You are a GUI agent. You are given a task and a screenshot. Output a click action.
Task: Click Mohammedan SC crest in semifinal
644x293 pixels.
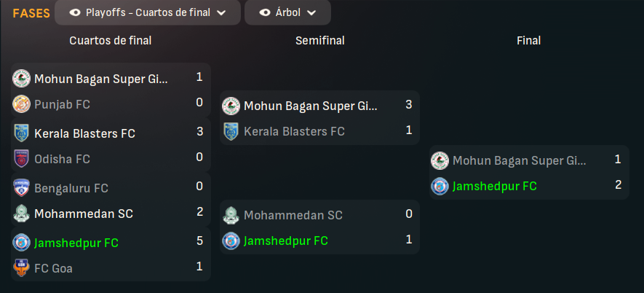point(231,215)
